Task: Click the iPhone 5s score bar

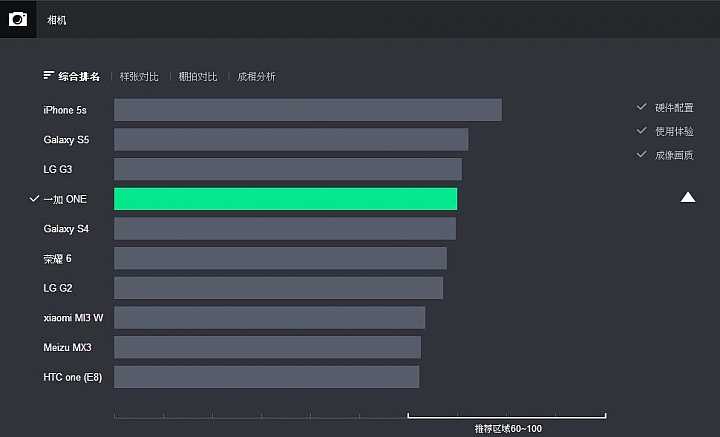Action: click(308, 110)
